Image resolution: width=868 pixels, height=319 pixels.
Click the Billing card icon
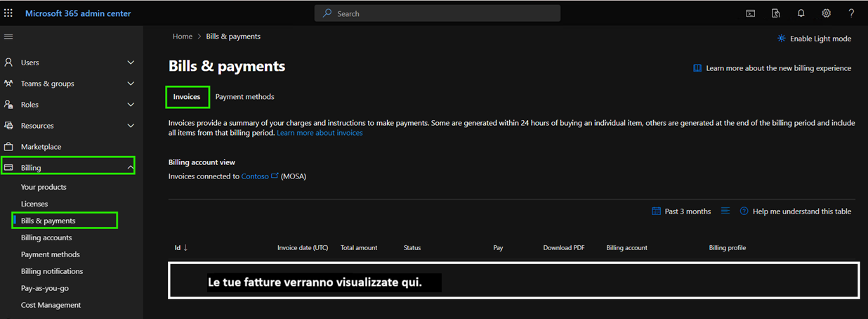click(8, 168)
